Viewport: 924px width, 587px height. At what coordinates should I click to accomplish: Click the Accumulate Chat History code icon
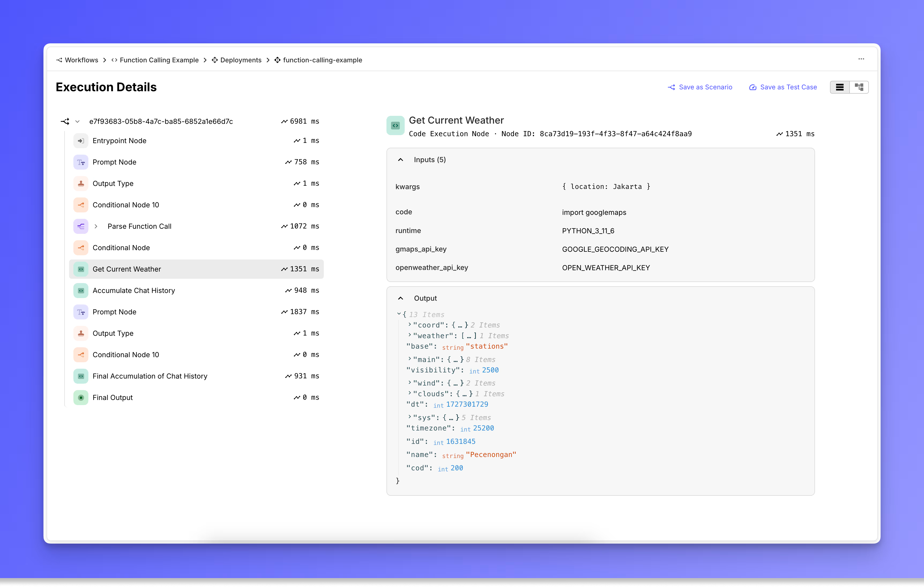coord(81,291)
